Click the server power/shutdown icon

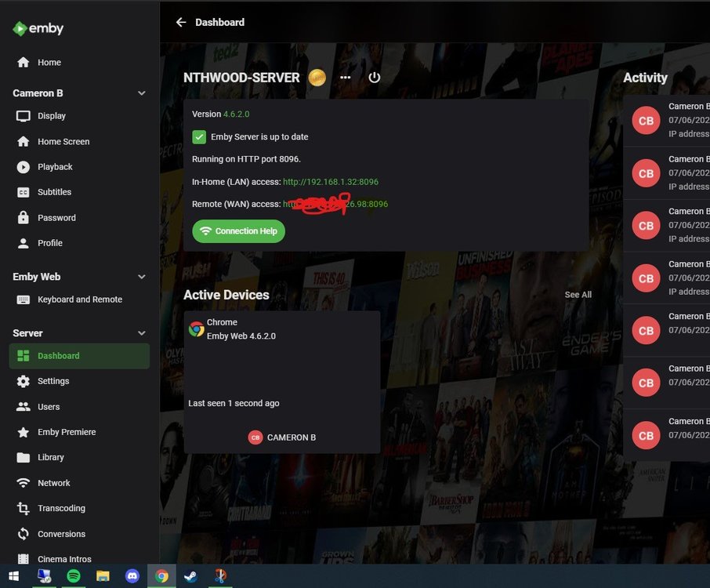click(374, 77)
